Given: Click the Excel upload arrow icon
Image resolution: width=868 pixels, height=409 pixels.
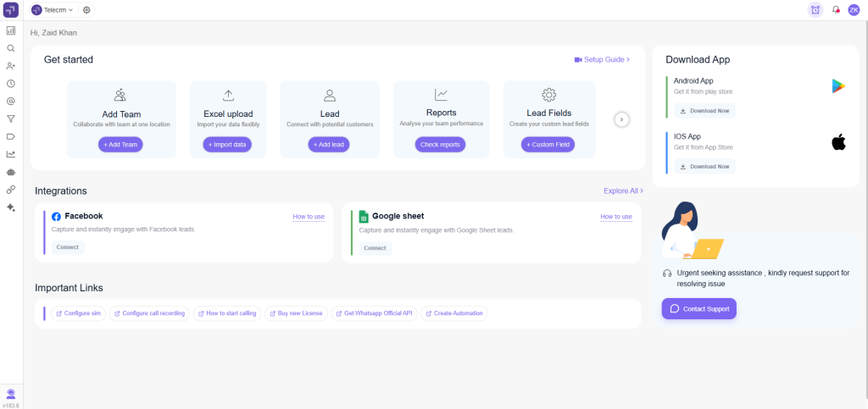Looking at the screenshot, I should point(228,95).
